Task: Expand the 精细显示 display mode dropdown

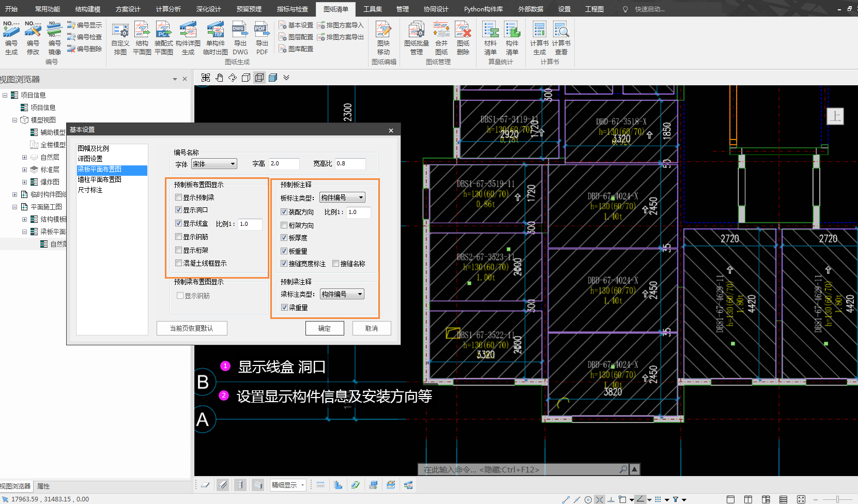Action: (x=302, y=485)
